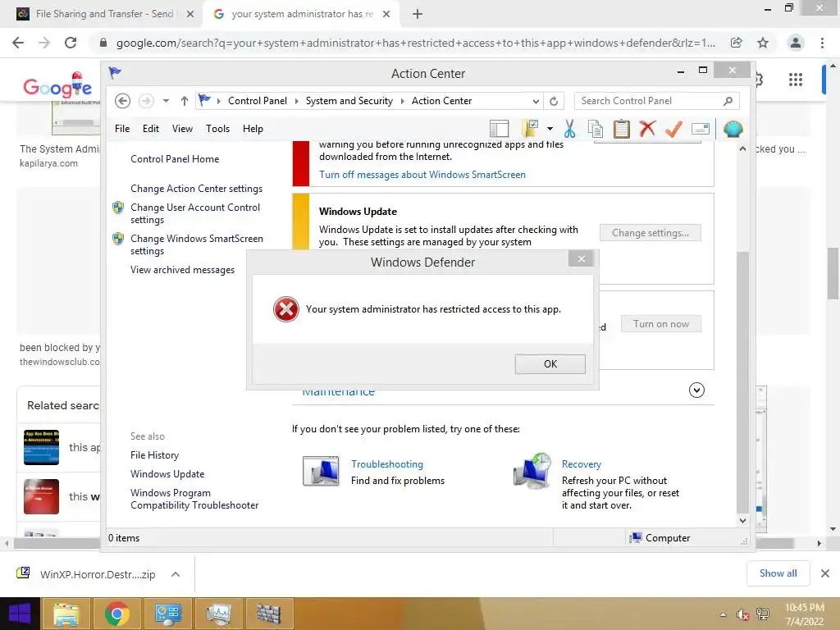Viewport: 840px width, 630px height.
Task: Reload the page in Chrome
Action: tap(71, 43)
